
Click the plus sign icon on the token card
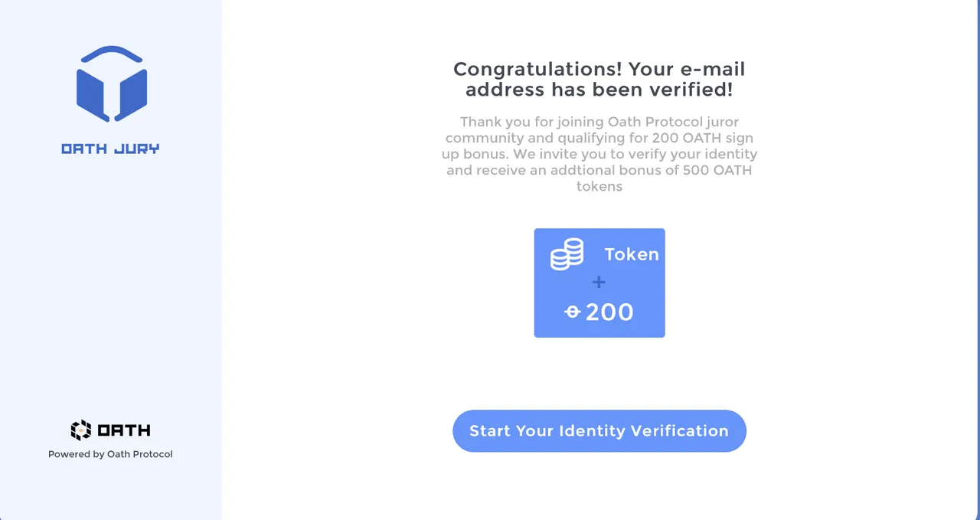(x=599, y=283)
